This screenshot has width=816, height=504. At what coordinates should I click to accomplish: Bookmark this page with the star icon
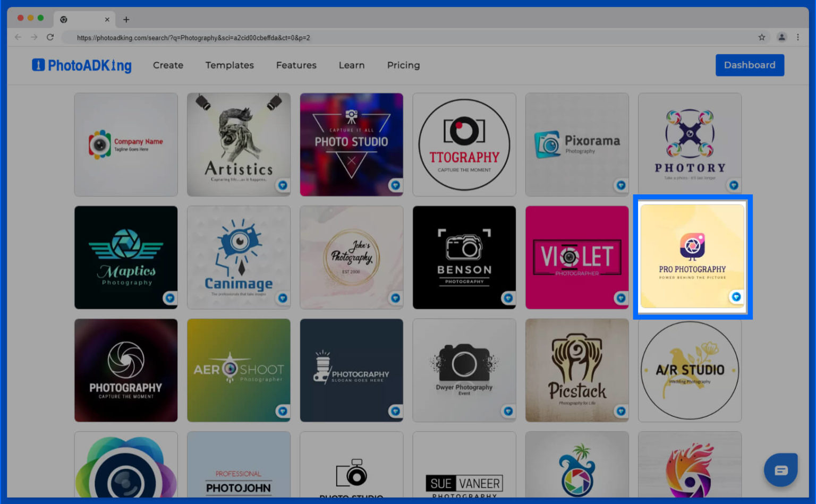point(762,37)
